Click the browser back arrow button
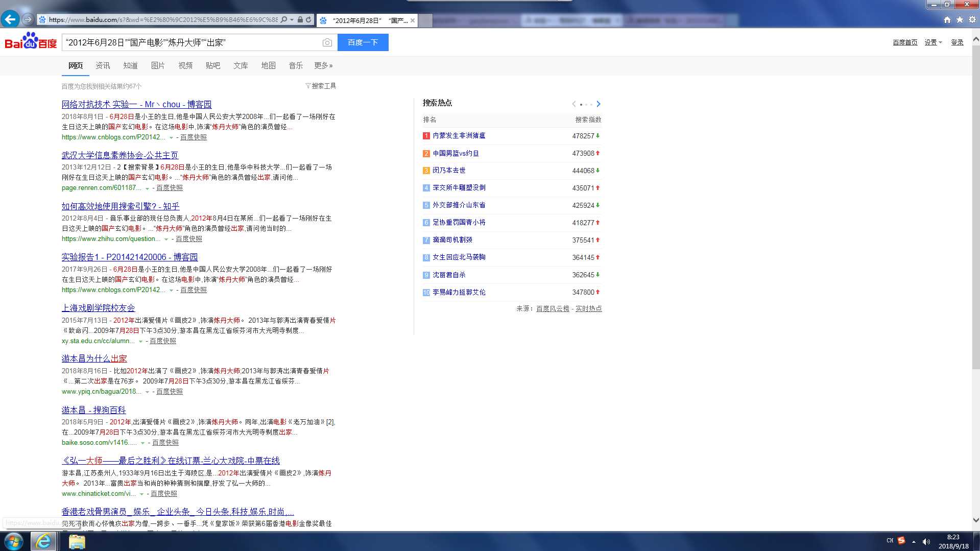This screenshot has height=551, width=980. click(x=10, y=19)
